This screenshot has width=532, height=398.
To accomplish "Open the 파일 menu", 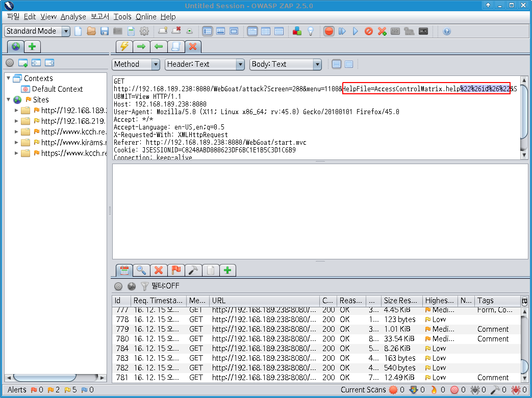I will point(13,16).
